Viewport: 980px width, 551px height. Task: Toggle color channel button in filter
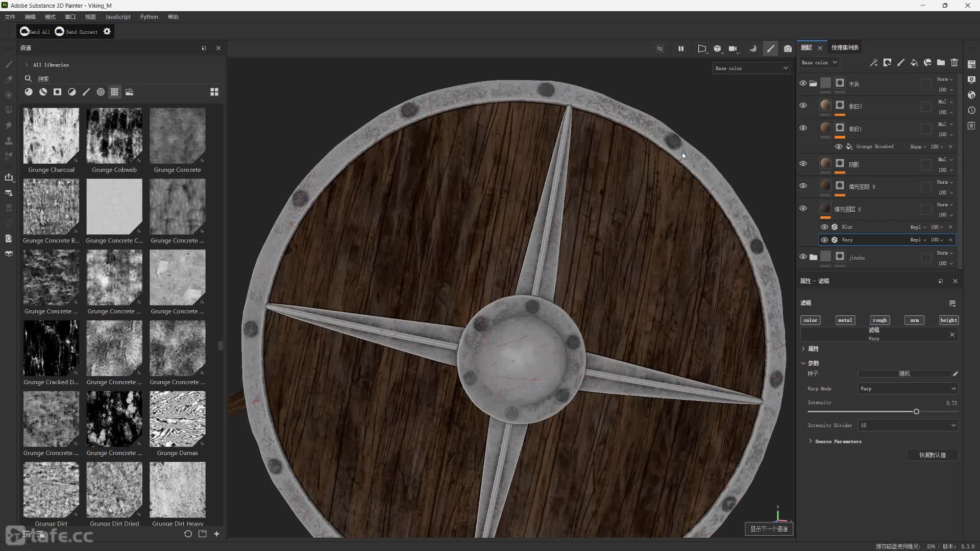pyautogui.click(x=811, y=320)
